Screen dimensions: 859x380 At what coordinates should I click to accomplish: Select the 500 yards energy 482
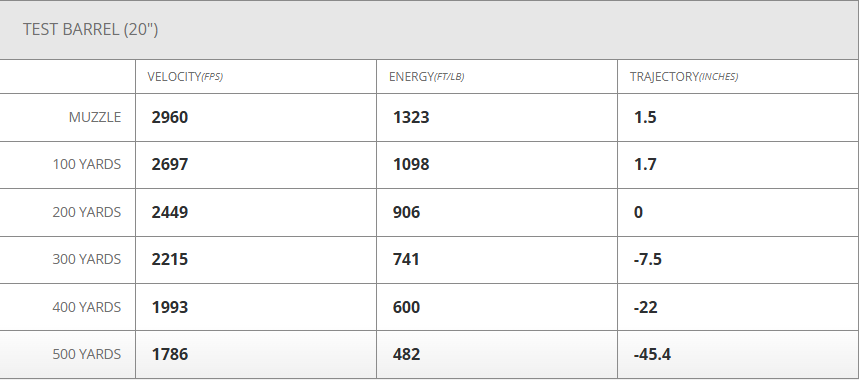406,354
